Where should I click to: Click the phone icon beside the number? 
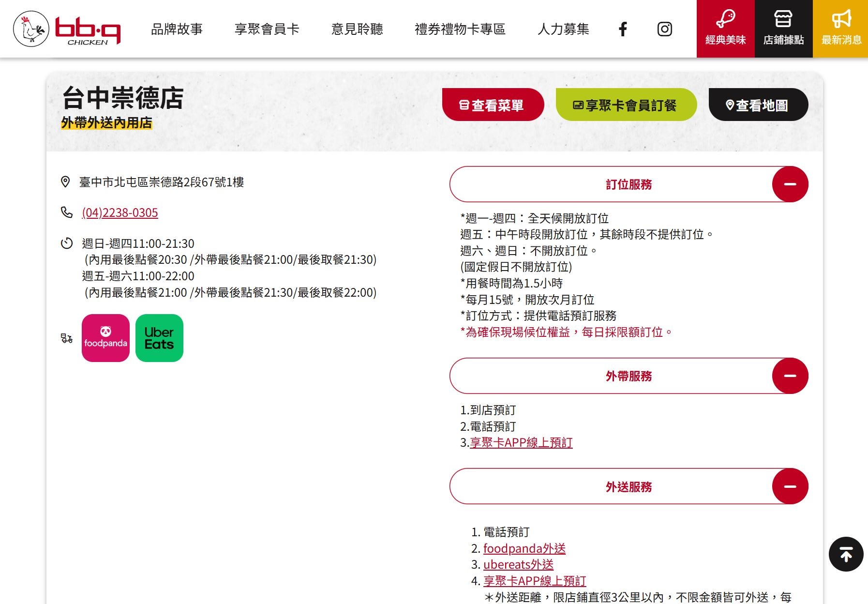(x=66, y=212)
